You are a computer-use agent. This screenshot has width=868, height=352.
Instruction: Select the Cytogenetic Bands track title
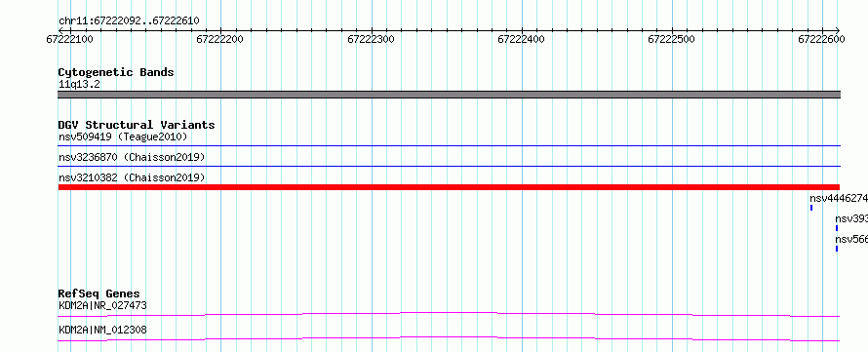116,72
